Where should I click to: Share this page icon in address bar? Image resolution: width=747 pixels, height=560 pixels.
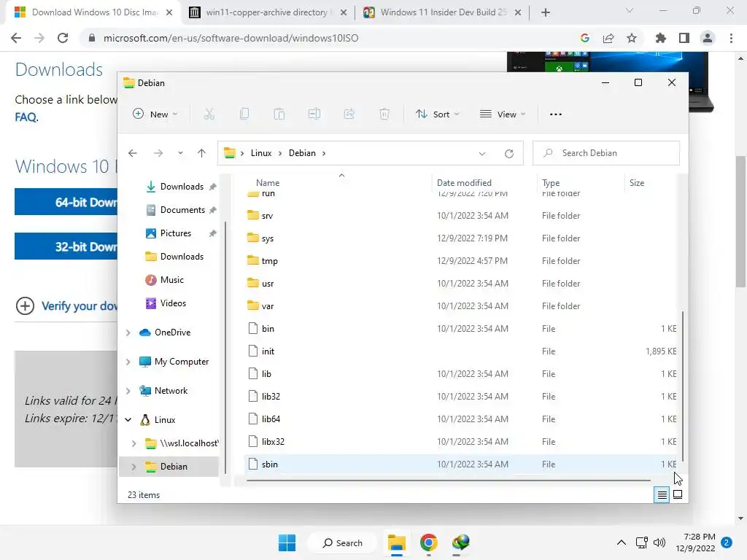tap(608, 38)
